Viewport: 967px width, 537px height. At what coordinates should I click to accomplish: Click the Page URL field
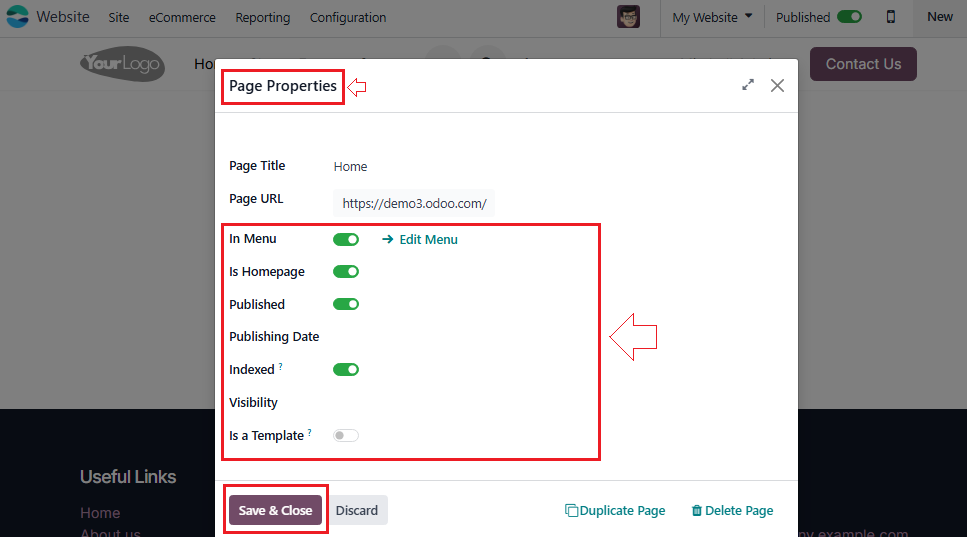tap(414, 203)
